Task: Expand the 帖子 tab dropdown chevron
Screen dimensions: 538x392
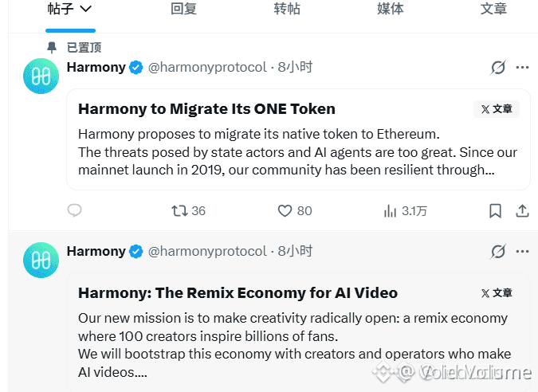Action: (85, 9)
